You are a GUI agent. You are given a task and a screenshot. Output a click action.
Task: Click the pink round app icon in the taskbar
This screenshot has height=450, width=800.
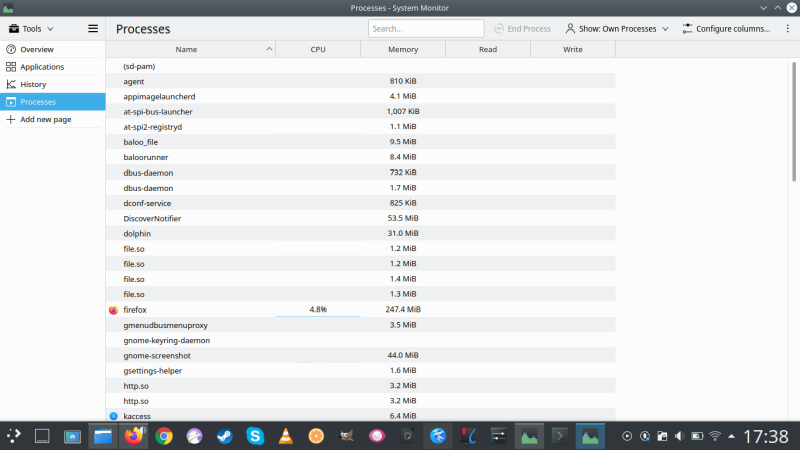tap(377, 436)
